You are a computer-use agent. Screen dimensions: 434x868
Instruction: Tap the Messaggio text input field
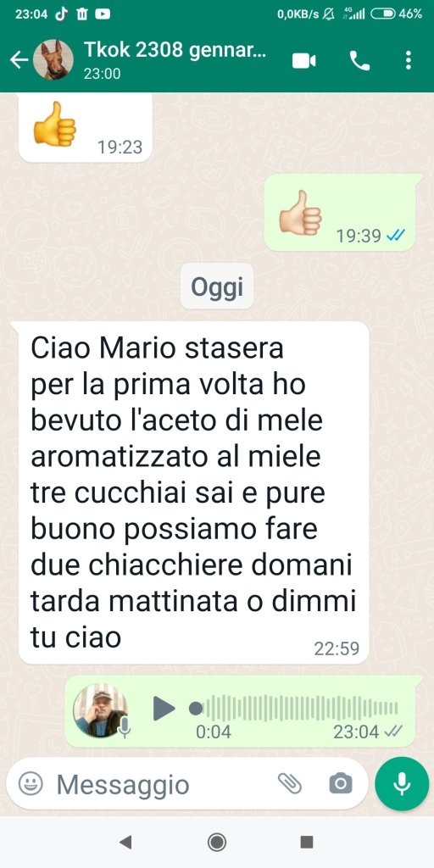click(x=160, y=784)
